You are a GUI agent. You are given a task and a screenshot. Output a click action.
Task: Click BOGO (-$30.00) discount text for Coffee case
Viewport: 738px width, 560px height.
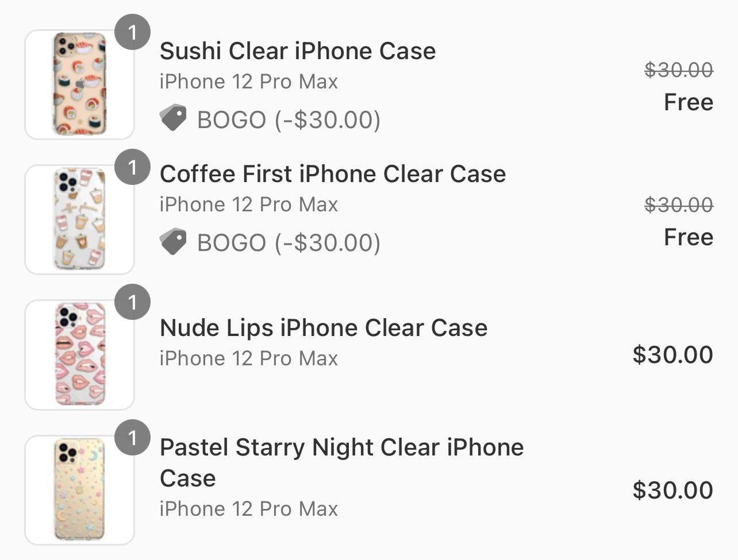289,243
